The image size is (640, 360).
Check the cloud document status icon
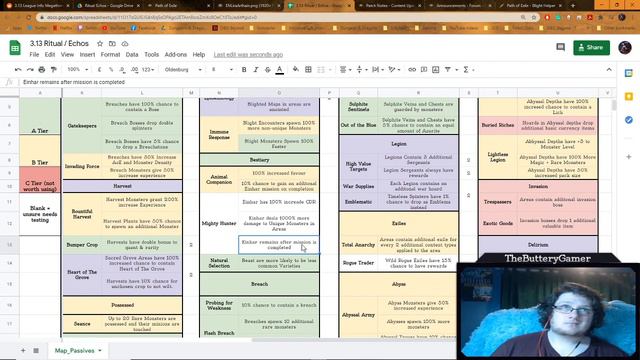click(x=125, y=44)
